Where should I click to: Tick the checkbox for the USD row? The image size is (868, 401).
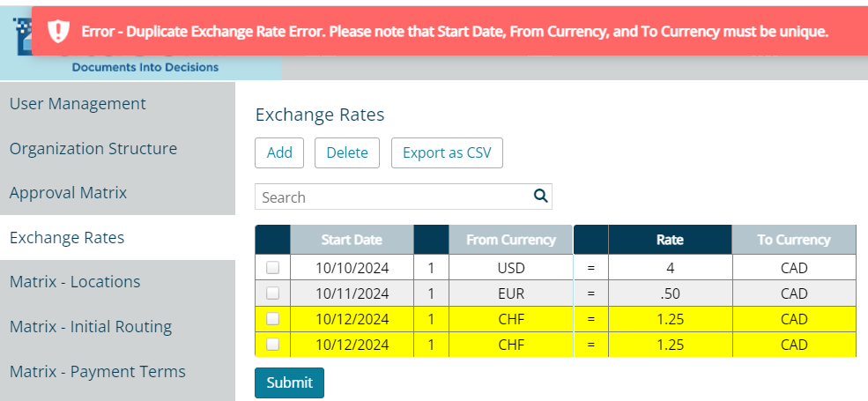coord(272,267)
